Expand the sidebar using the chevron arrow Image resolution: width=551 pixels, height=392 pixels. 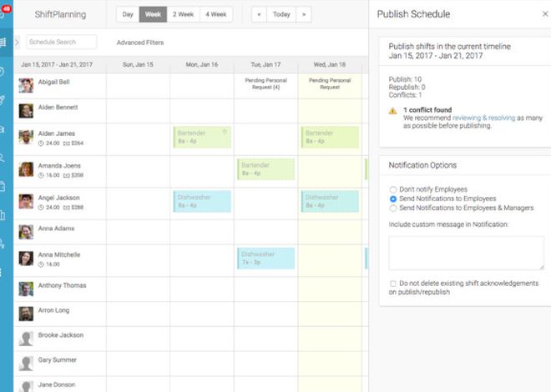[18, 42]
